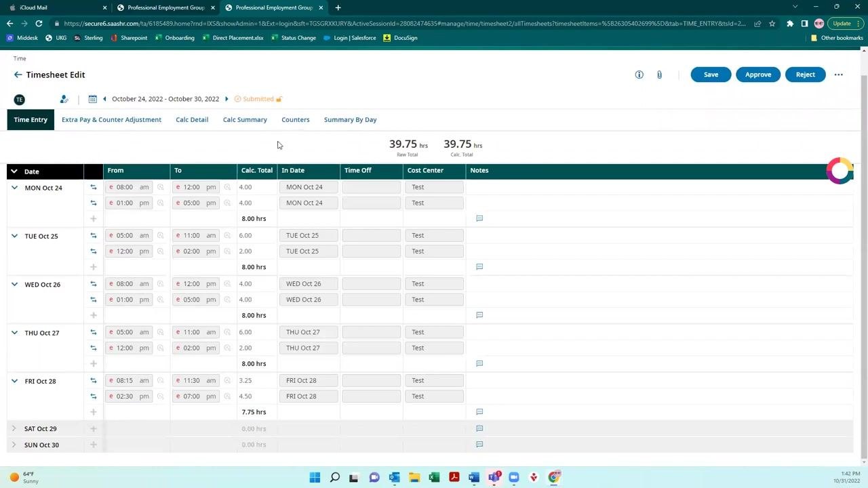
Task: Switch to the Summary By Day tab
Action: (350, 120)
